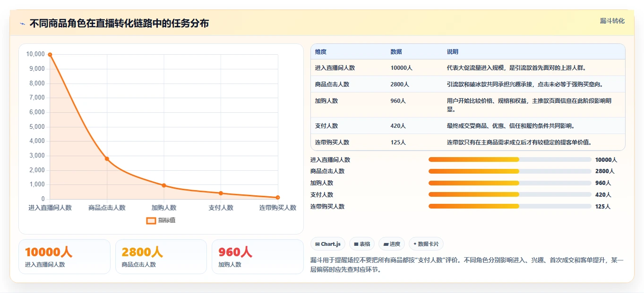644x293 pixels.
Task: Click the footer note starting 漏斗用于提醒场控
Action: pos(467,265)
